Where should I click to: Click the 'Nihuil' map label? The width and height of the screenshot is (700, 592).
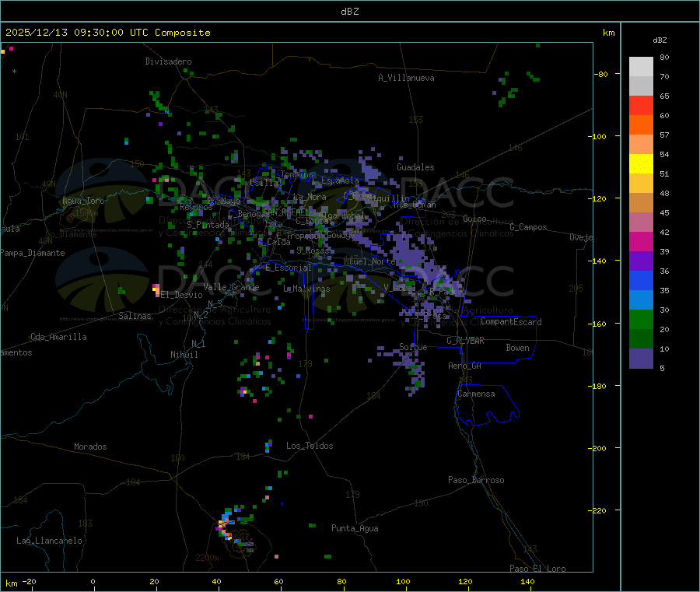coord(184,355)
